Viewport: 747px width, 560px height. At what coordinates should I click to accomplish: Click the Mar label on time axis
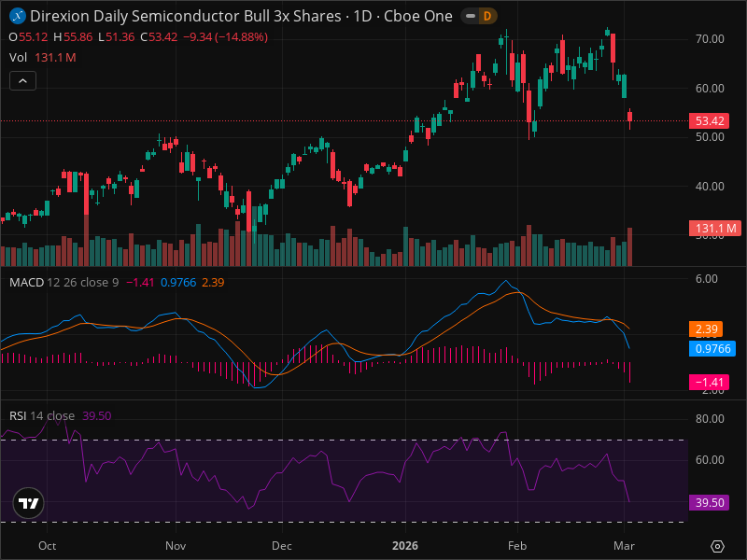[624, 546]
